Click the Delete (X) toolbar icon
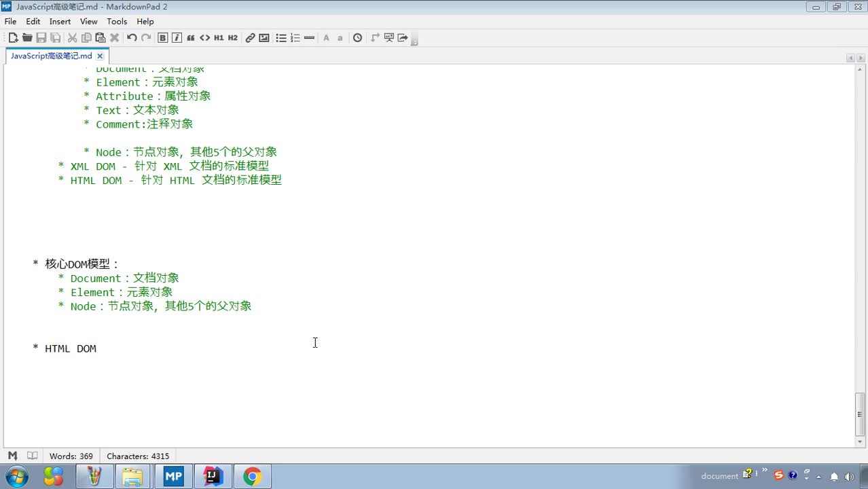 pyautogui.click(x=115, y=38)
